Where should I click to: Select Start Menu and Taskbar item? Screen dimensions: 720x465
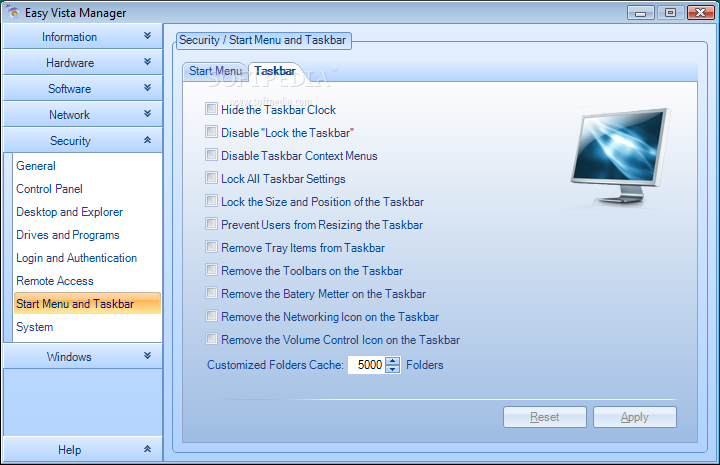[87, 303]
